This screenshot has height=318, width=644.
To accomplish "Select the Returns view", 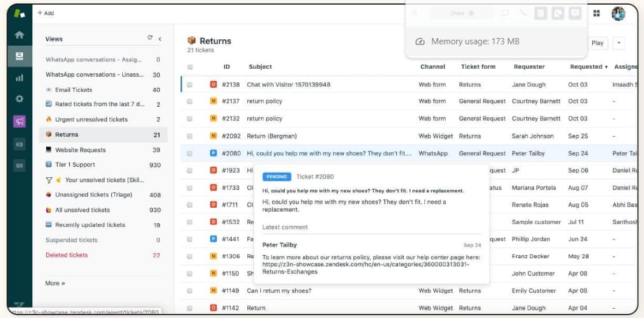I will tap(103, 134).
